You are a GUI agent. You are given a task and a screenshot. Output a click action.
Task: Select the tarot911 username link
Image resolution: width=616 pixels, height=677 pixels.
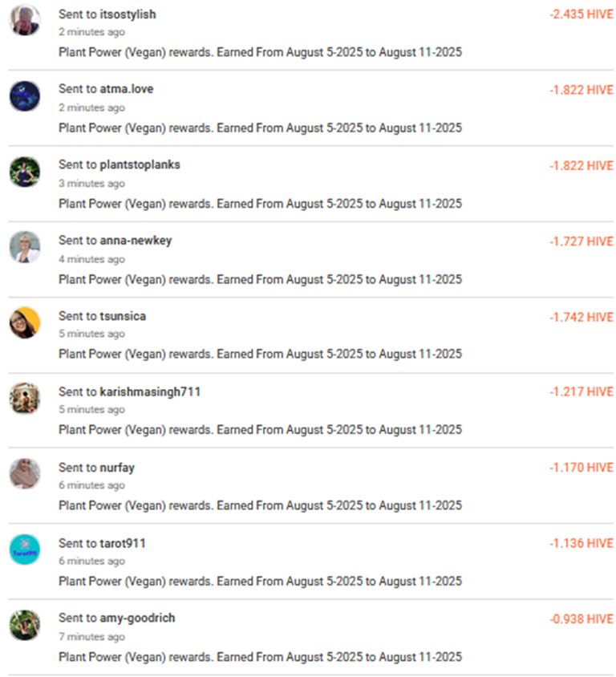(123, 543)
